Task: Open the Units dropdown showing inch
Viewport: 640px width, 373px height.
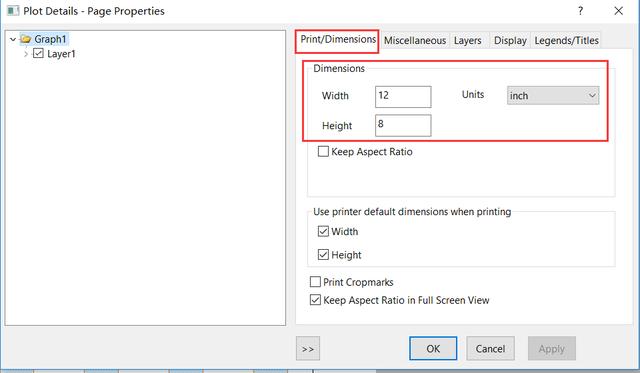Action: pos(553,96)
